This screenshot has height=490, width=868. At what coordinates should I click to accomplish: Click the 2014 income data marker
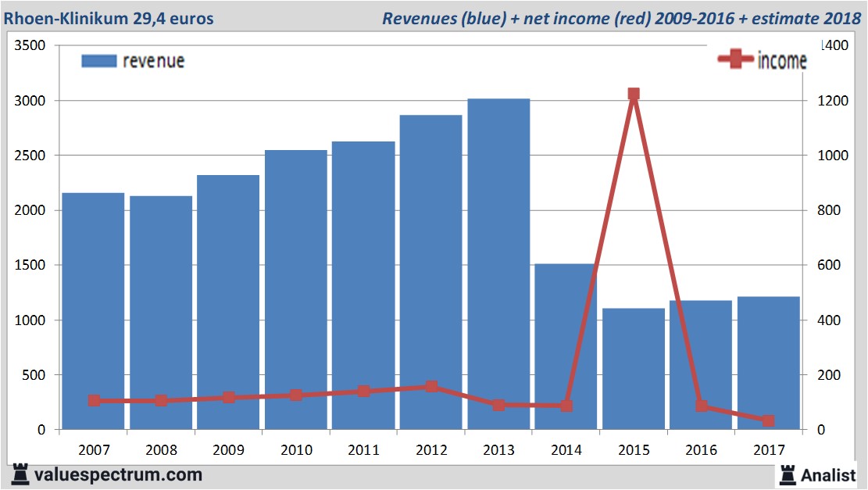click(566, 406)
